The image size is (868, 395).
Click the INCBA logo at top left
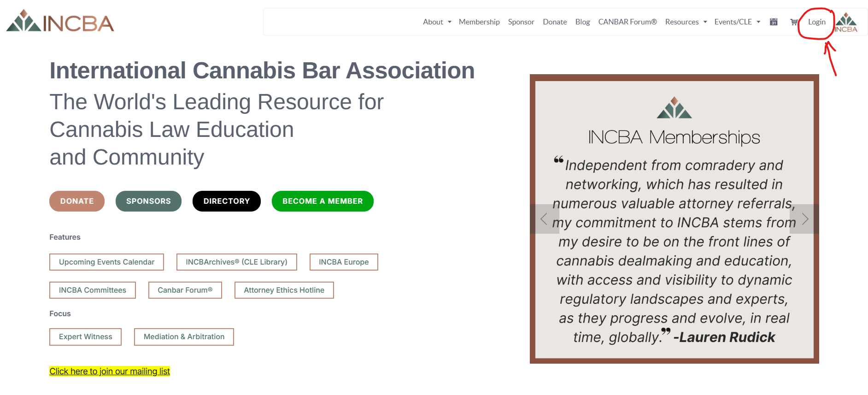click(x=60, y=22)
